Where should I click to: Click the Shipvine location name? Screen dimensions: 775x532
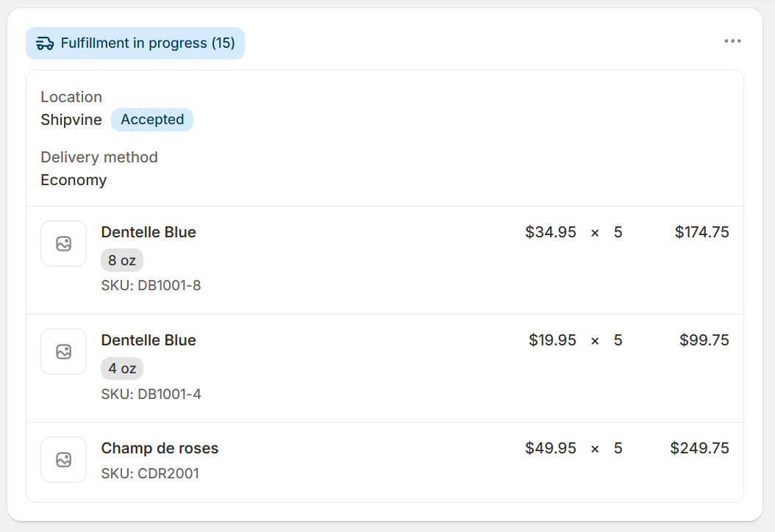71,120
